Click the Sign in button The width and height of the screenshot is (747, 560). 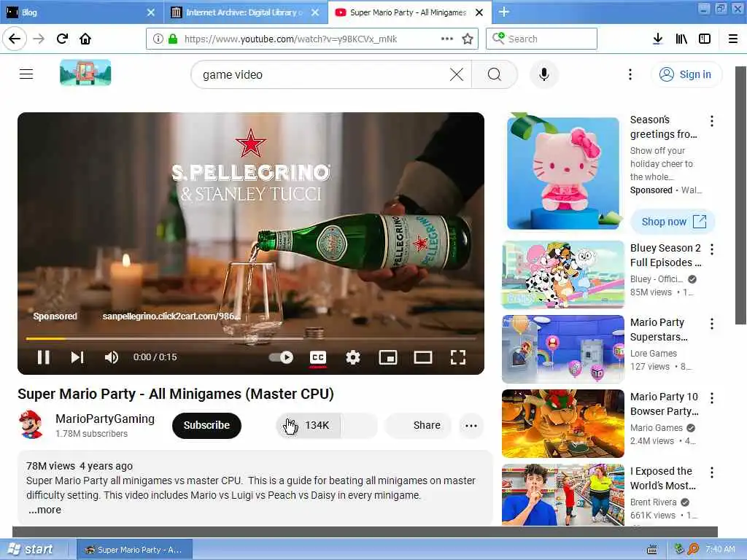(686, 74)
